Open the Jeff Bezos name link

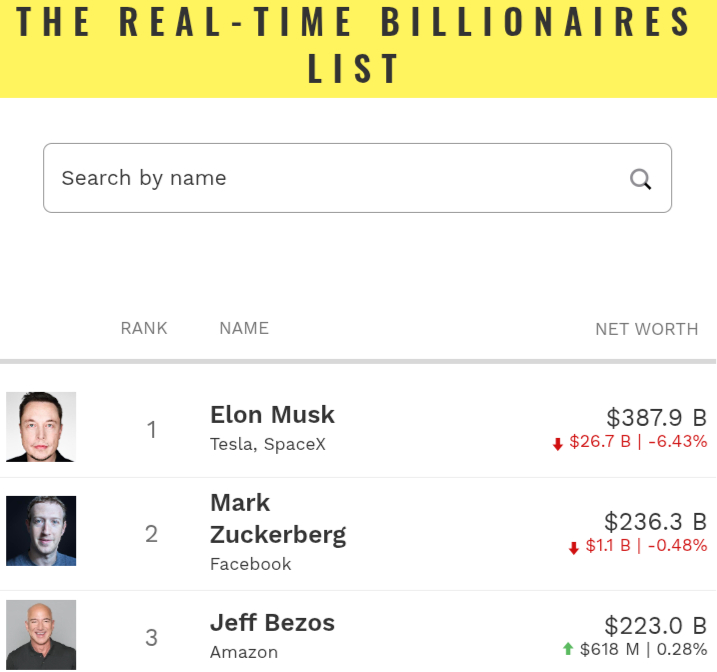(272, 623)
